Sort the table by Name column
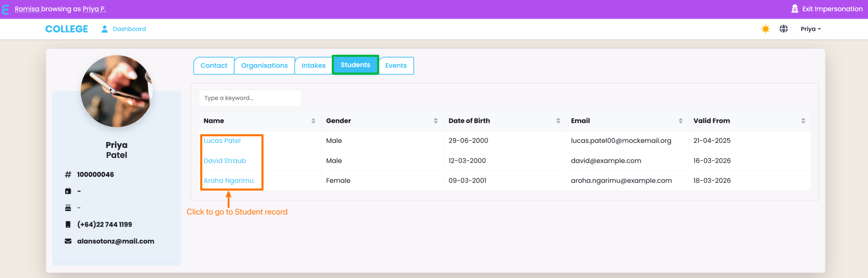The width and height of the screenshot is (868, 278). tap(313, 121)
